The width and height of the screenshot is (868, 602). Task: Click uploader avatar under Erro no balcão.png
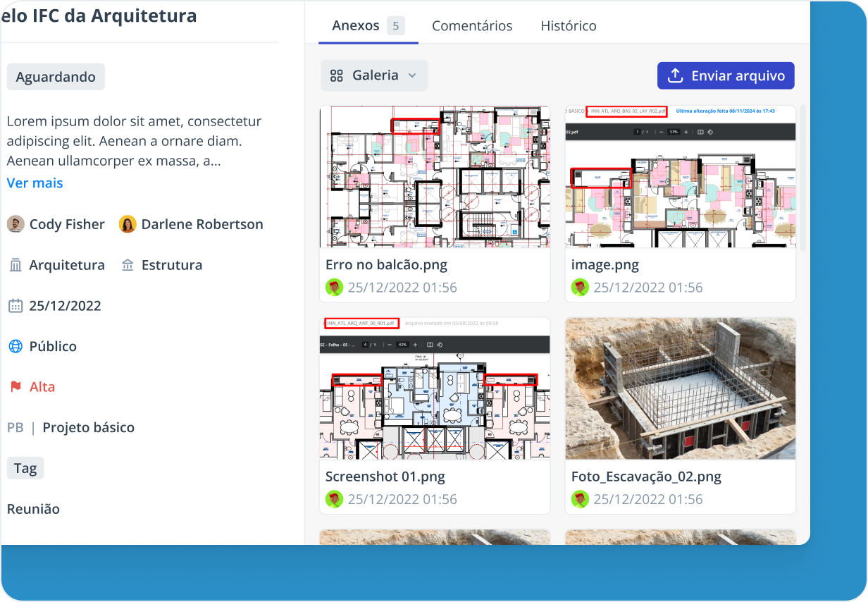click(x=334, y=287)
